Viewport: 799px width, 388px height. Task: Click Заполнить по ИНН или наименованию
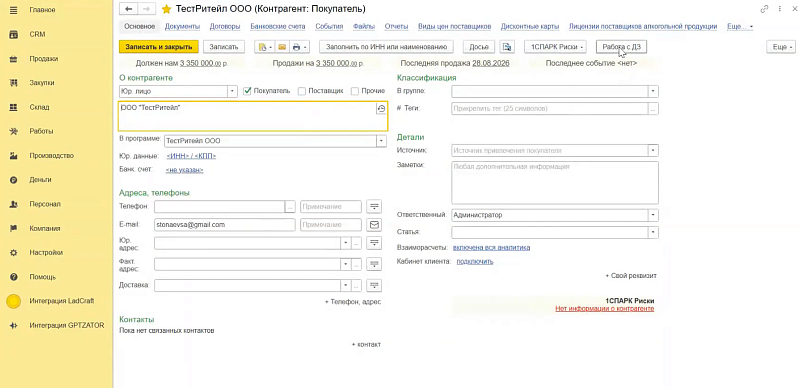click(386, 47)
